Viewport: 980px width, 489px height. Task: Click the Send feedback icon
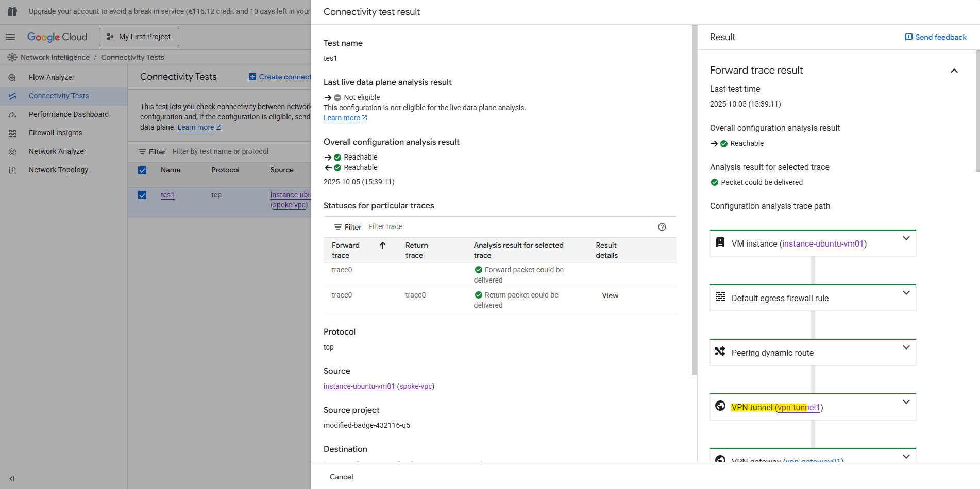click(x=909, y=37)
